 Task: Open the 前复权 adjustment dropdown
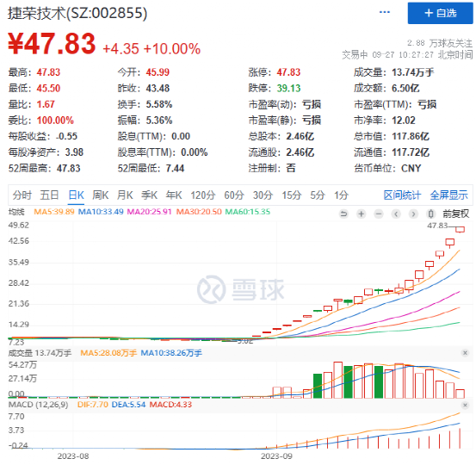pyautogui.click(x=455, y=214)
